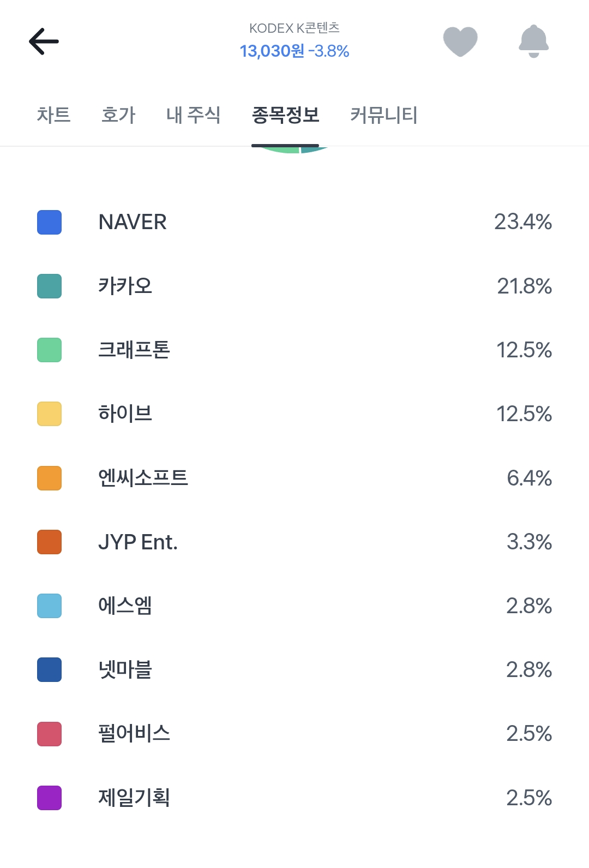The image size is (589, 868).
Task: Click the purple 제일기획 color swatch
Action: 49,798
